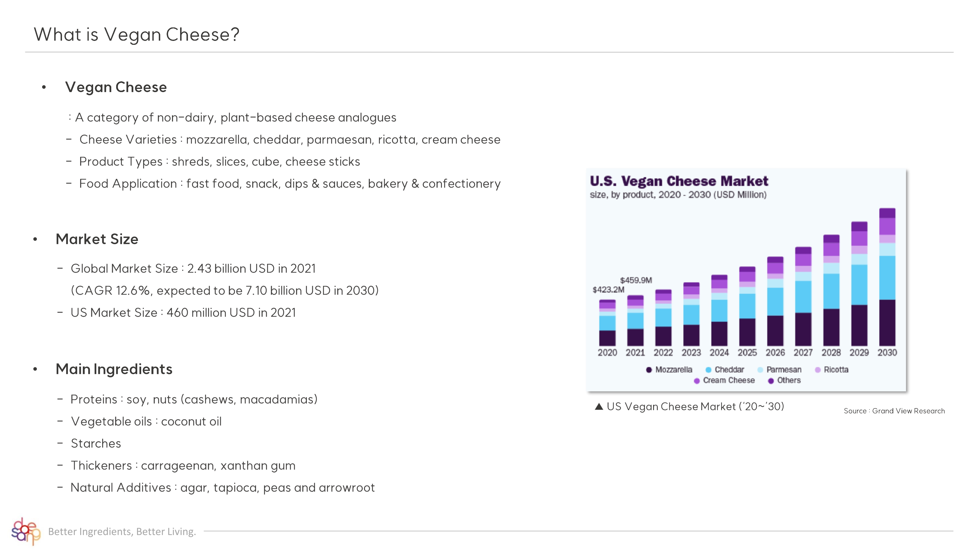
Task: Click the "Source : Grand View Research" text
Action: click(894, 411)
